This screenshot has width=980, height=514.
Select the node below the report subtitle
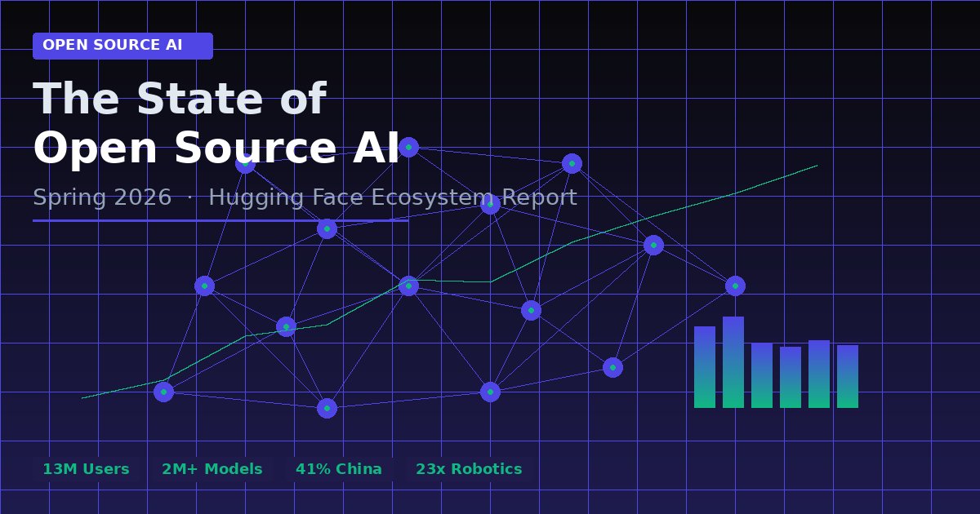pyautogui.click(x=326, y=228)
